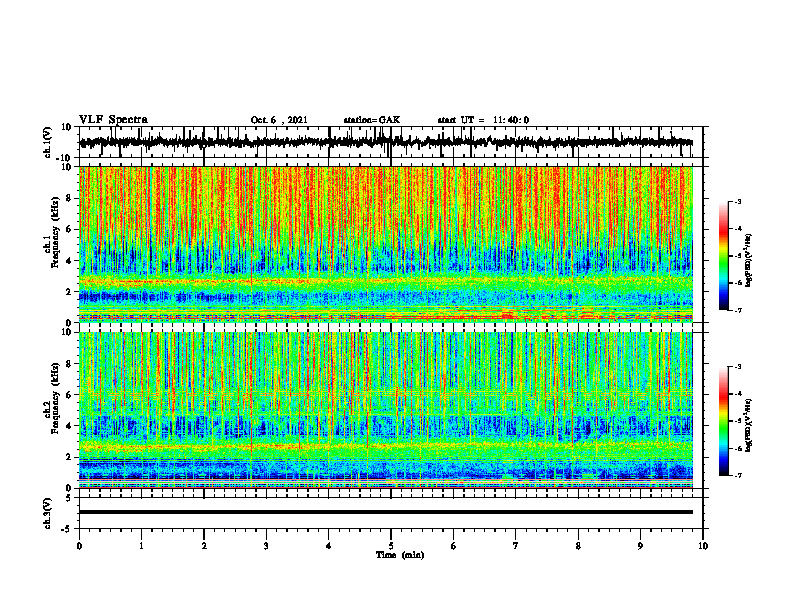The image size is (792, 612).
Task: Select the "start UT = 11:40: 0" text
Action: [x=483, y=120]
